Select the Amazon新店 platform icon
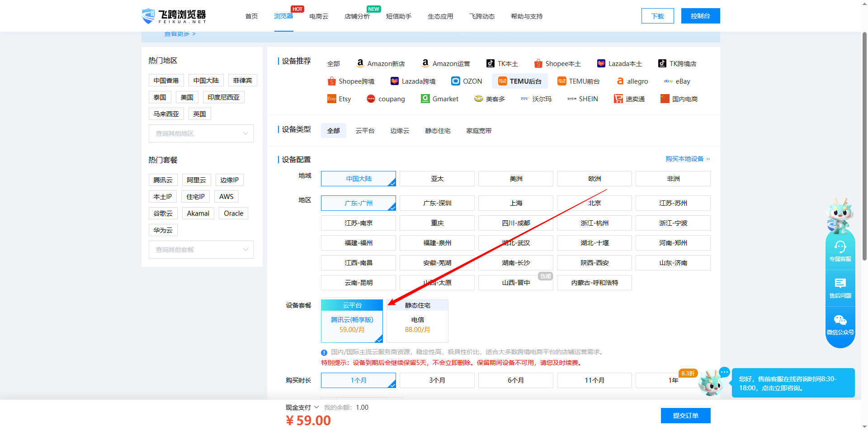 click(x=360, y=63)
